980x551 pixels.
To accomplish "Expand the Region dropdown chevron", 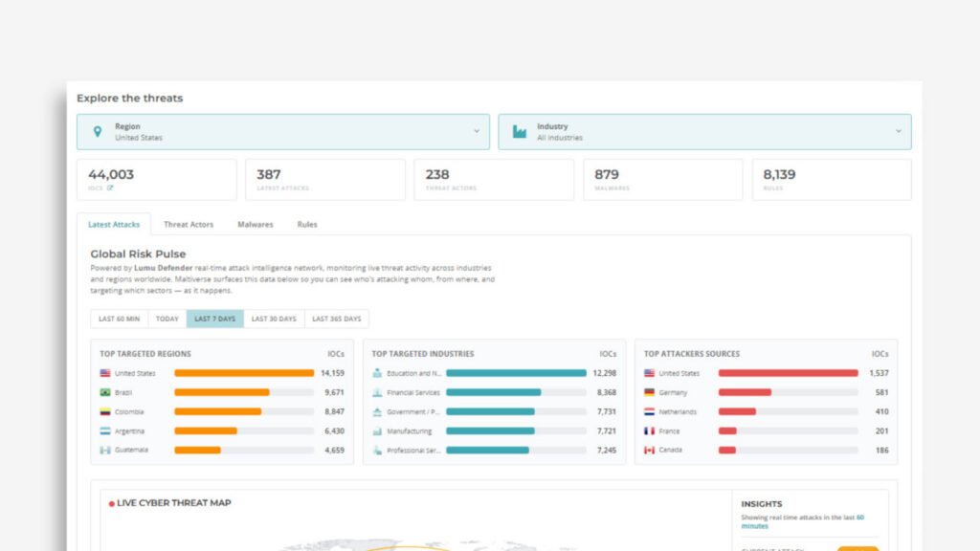I will pyautogui.click(x=477, y=131).
